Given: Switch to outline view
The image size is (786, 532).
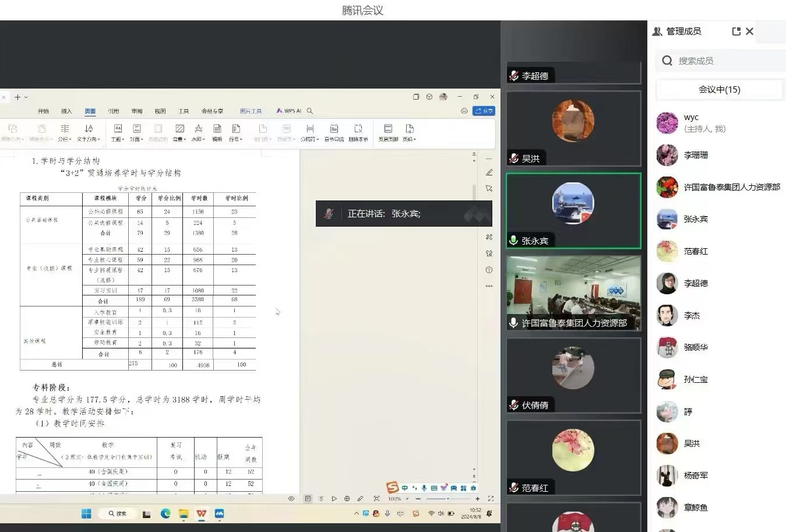Looking at the screenshot, I should point(321,499).
